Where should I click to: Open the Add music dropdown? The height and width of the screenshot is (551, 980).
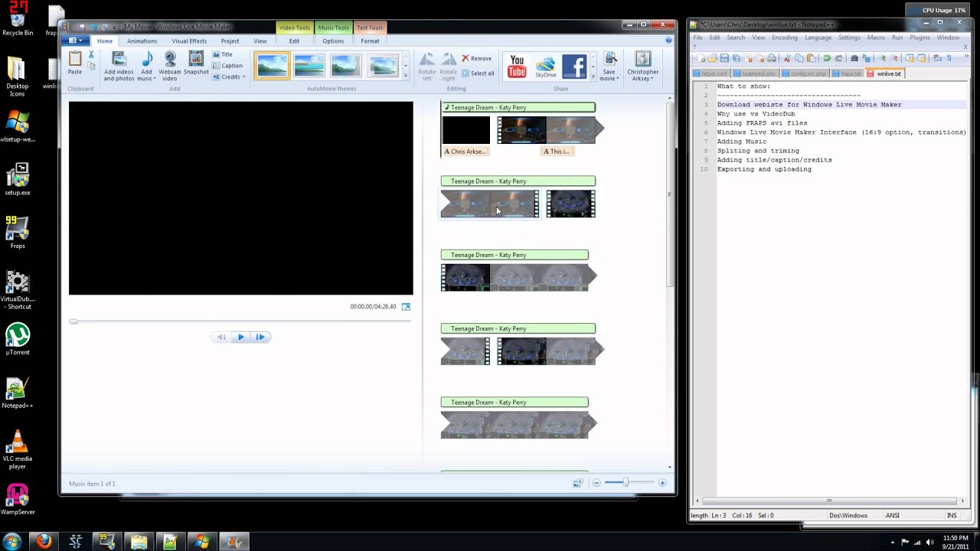(146, 79)
